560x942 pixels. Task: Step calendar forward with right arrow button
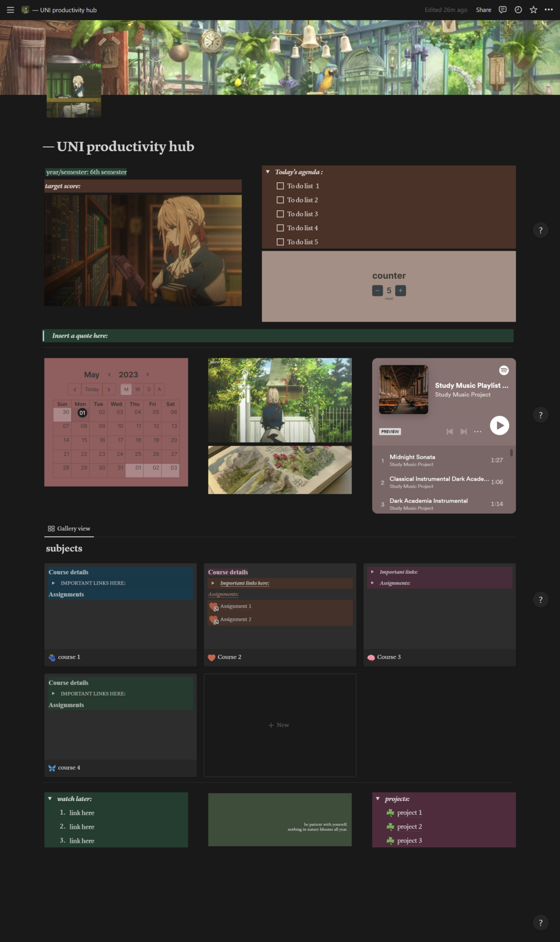109,390
